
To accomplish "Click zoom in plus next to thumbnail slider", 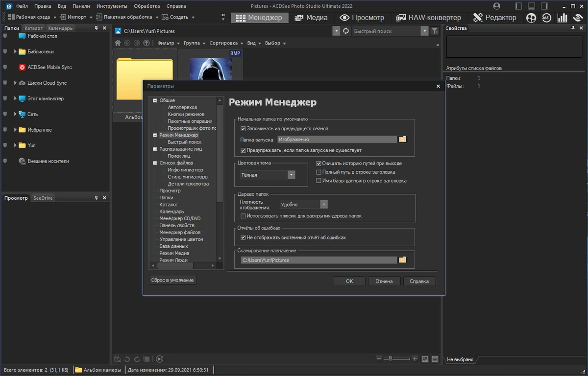I will [x=415, y=359].
